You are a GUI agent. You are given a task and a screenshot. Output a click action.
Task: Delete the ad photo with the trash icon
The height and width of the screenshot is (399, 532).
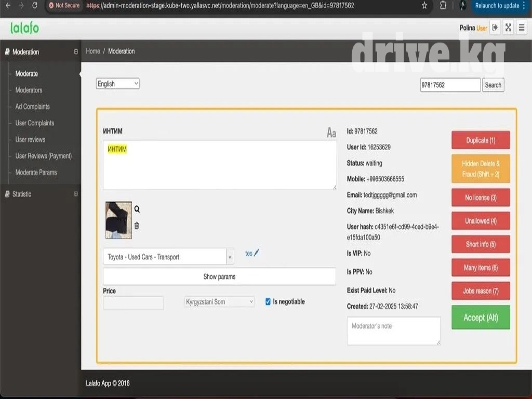tap(137, 225)
